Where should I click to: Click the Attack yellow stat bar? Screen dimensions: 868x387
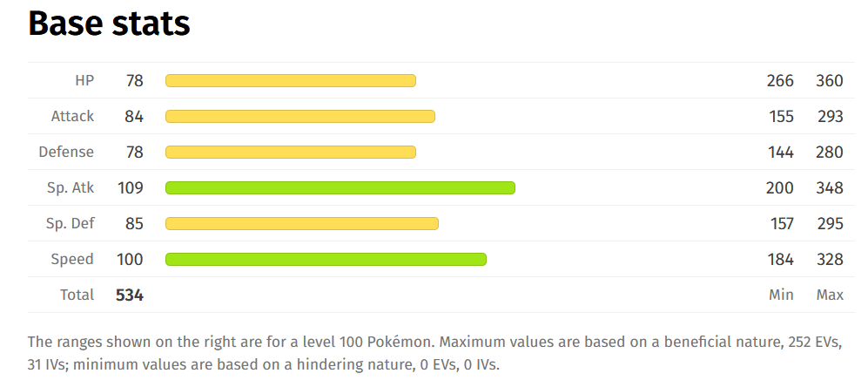(x=300, y=117)
